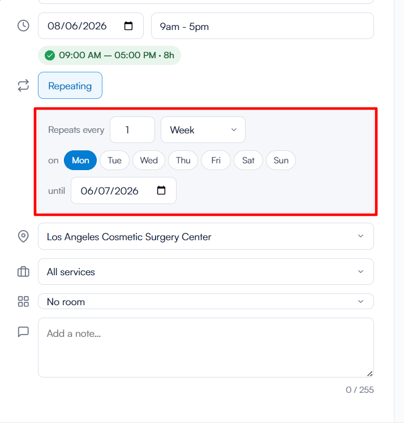404x425 pixels.
Task: Click the repeat arrows icon
Action: 23,86
